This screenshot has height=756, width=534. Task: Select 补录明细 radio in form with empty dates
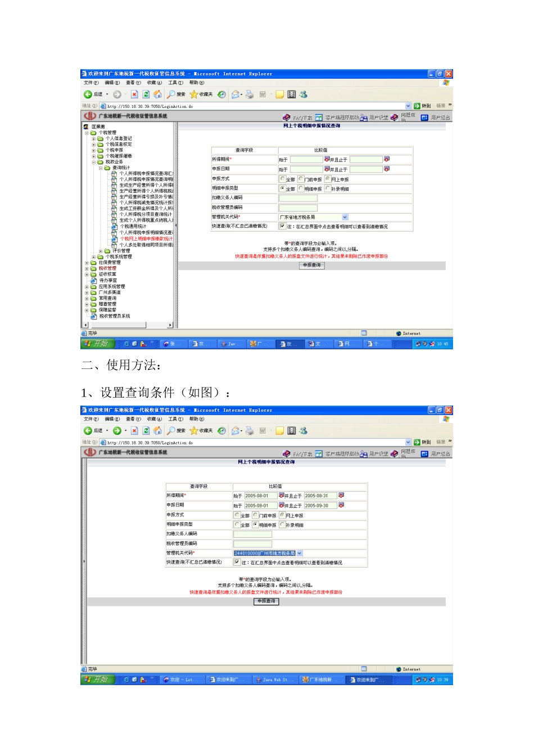[x=328, y=189]
